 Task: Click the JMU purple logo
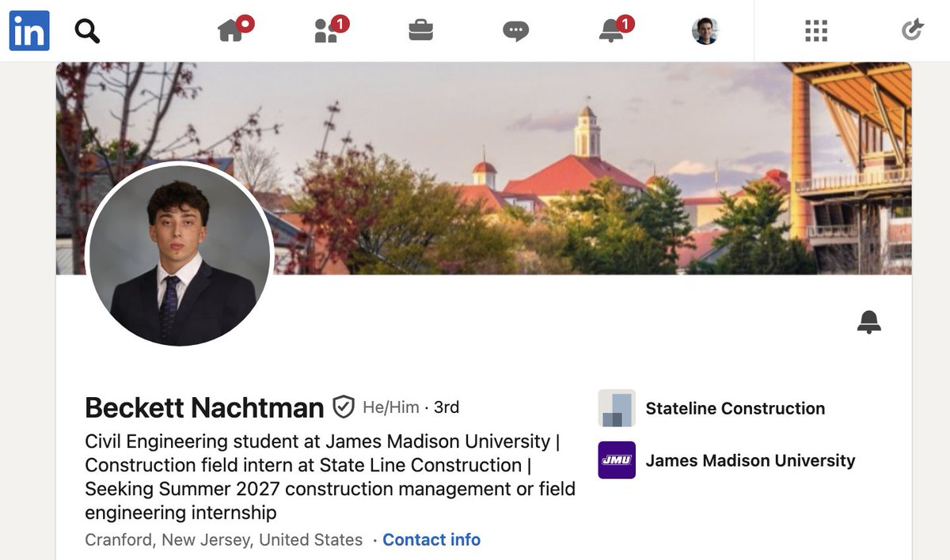pos(617,460)
